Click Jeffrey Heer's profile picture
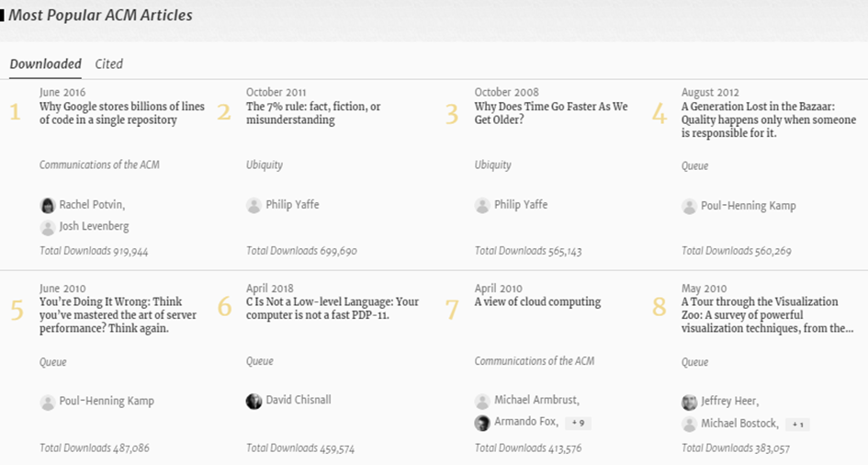 pos(689,402)
